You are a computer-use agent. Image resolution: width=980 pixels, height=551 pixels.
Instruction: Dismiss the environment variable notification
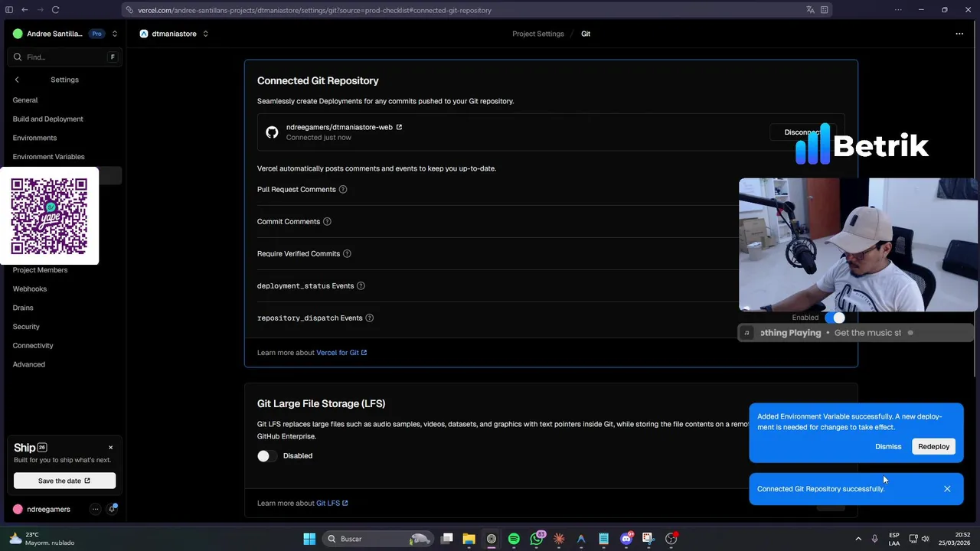click(888, 447)
